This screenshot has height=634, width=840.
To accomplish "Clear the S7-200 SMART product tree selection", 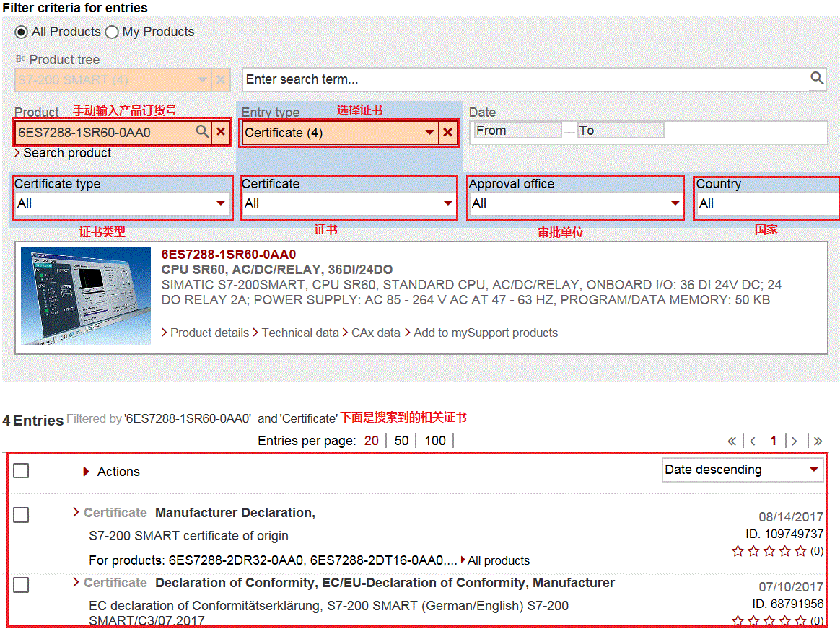I will pyautogui.click(x=221, y=80).
